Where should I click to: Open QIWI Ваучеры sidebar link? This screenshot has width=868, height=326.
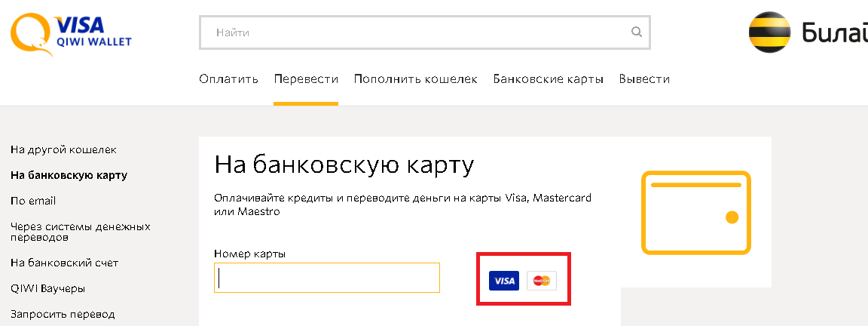click(x=47, y=288)
